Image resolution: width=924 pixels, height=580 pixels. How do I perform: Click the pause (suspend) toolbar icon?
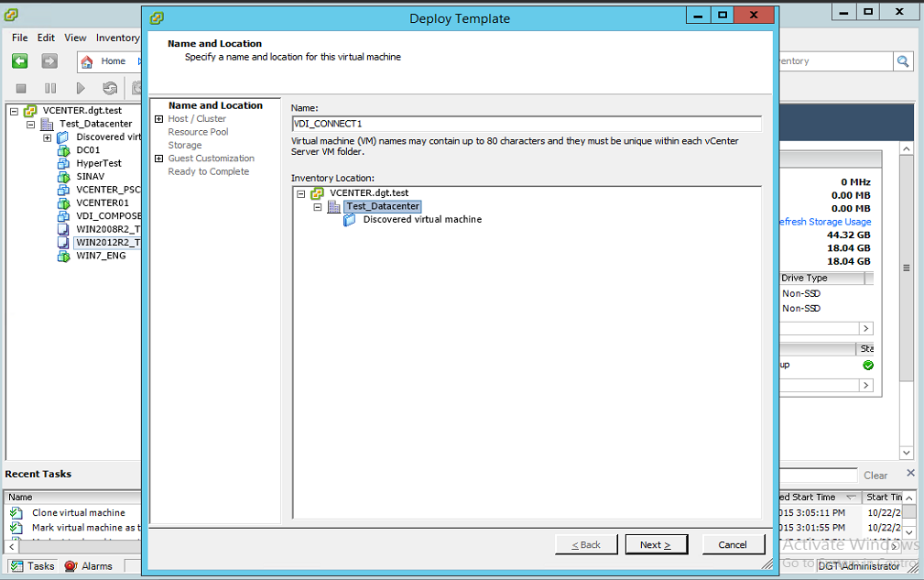coord(50,88)
